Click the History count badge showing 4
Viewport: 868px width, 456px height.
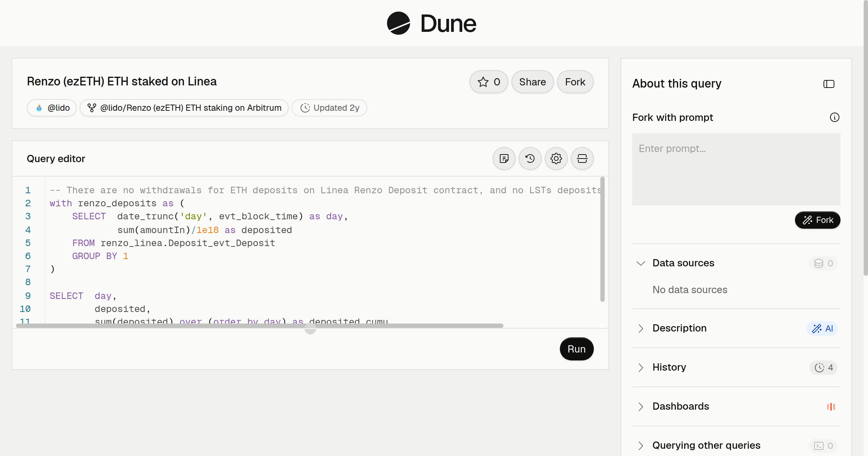click(x=823, y=367)
